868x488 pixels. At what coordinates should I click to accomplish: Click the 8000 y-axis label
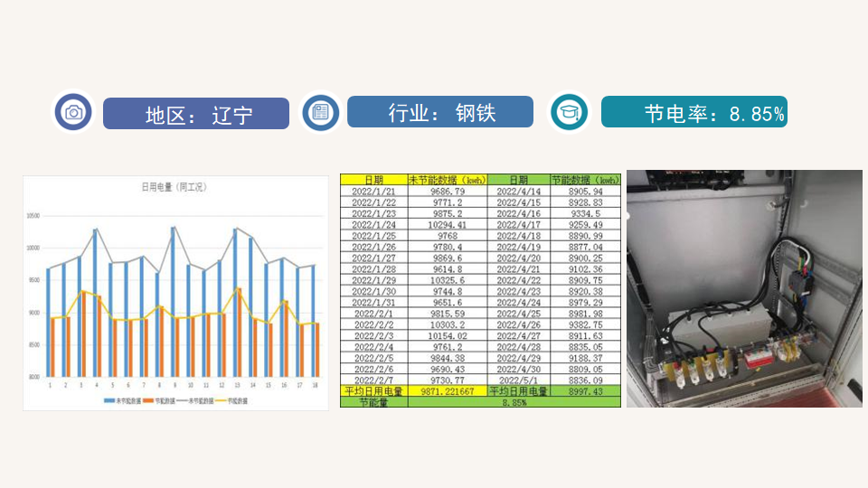[x=34, y=377]
